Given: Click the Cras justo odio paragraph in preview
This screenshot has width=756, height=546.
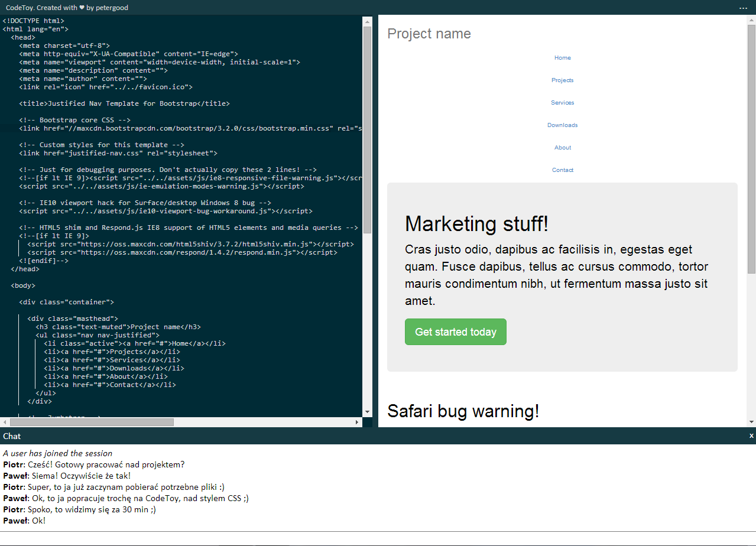Looking at the screenshot, I should (x=556, y=275).
